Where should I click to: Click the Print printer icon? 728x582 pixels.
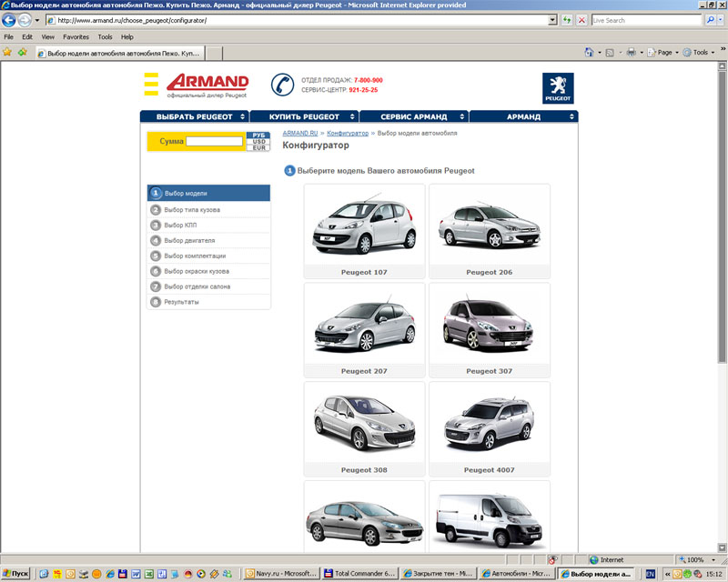(x=631, y=53)
